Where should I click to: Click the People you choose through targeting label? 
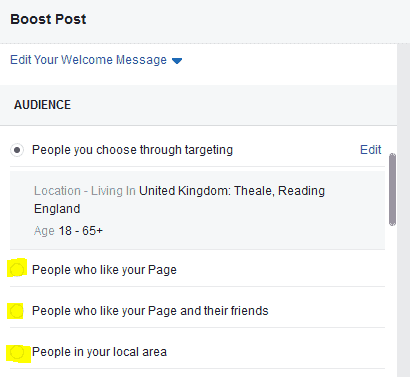click(132, 150)
